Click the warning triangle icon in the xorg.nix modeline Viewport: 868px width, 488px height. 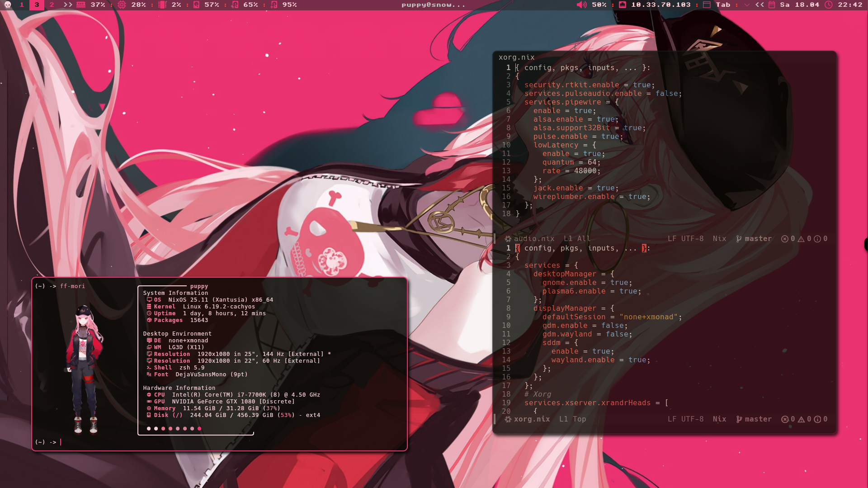801,419
